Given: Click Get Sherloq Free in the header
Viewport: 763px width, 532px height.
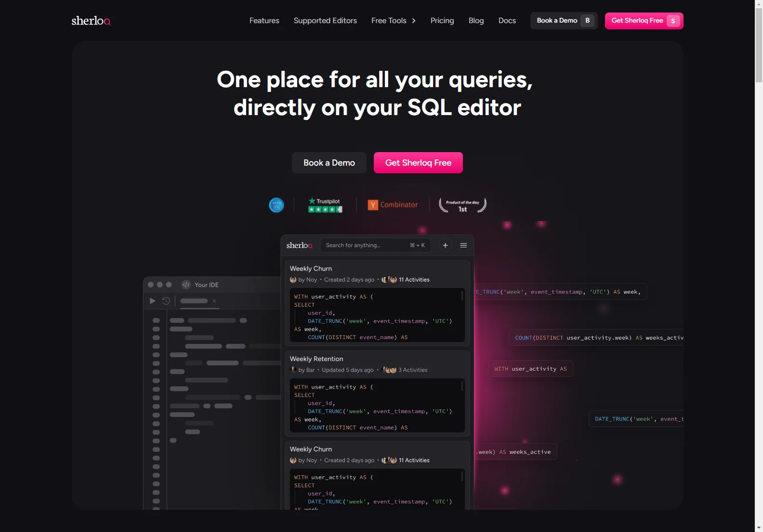Looking at the screenshot, I should coord(644,21).
